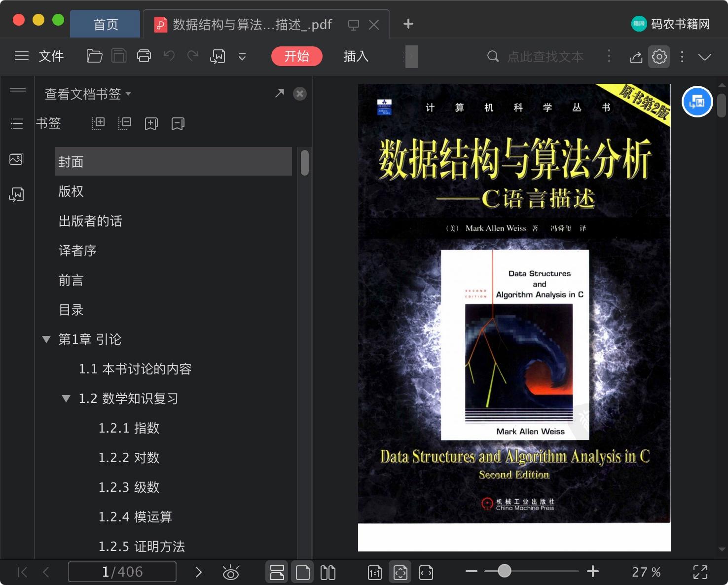Toggle eye protection mode icon
Image resolution: width=728 pixels, height=585 pixels.
[231, 572]
